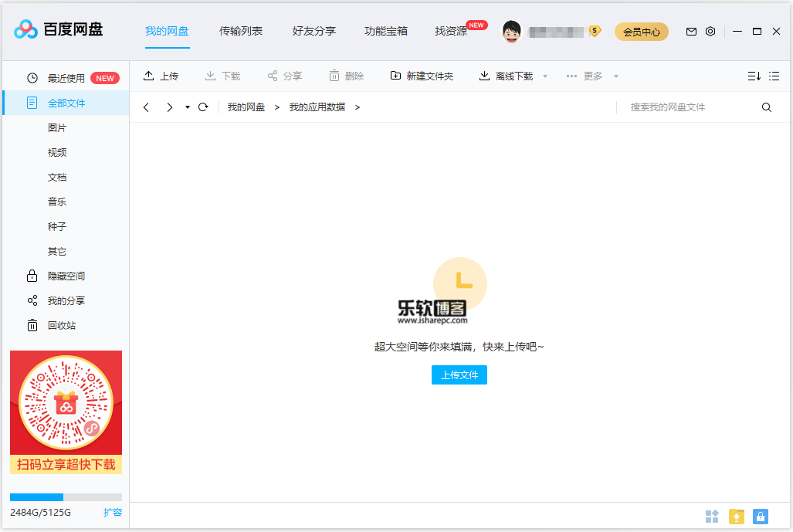Open the bottom apps grid icon
The image size is (793, 532).
pyautogui.click(x=712, y=517)
